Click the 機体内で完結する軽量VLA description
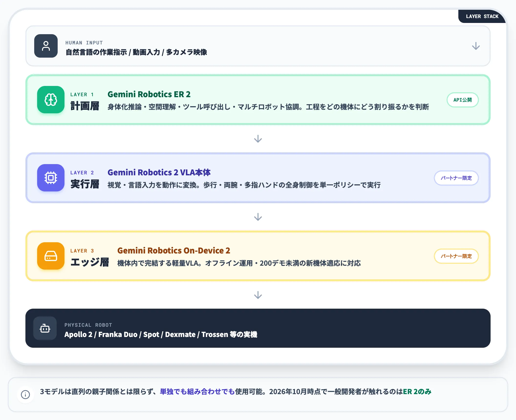 point(239,263)
